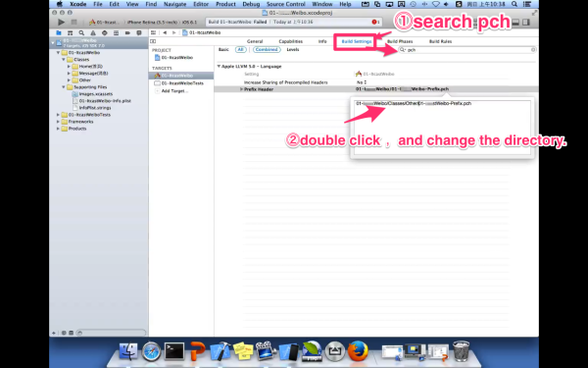Open the Source Control menu
The width and height of the screenshot is (588, 368).
coord(286,4)
